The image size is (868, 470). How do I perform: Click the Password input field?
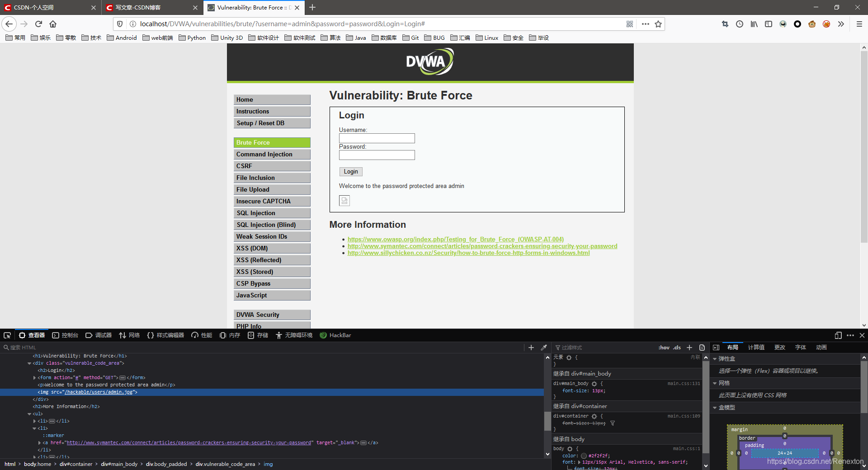[x=377, y=155]
